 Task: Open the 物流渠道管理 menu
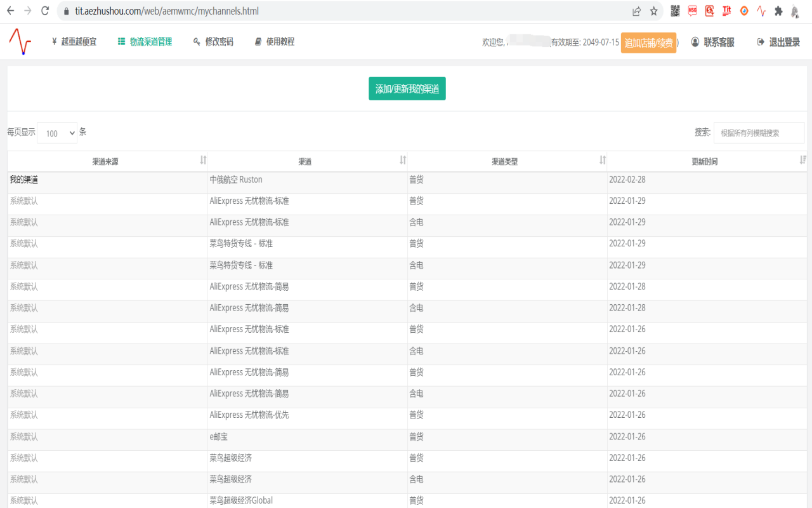(x=145, y=42)
